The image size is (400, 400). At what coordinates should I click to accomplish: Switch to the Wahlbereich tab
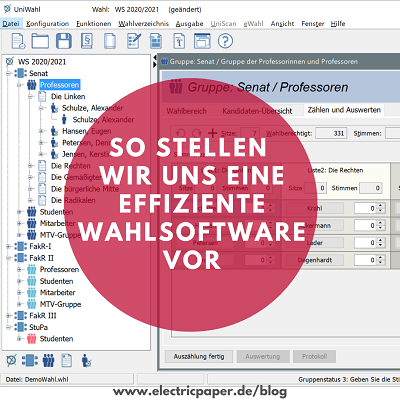tap(186, 111)
